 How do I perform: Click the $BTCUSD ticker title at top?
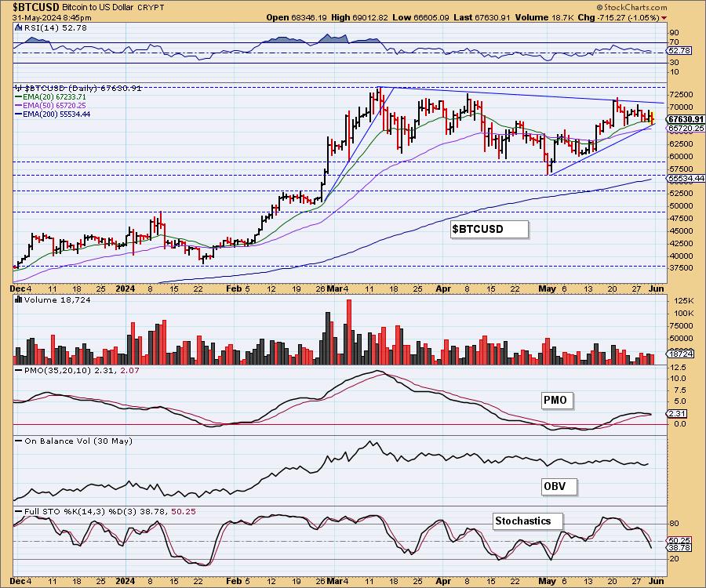pyautogui.click(x=35, y=7)
